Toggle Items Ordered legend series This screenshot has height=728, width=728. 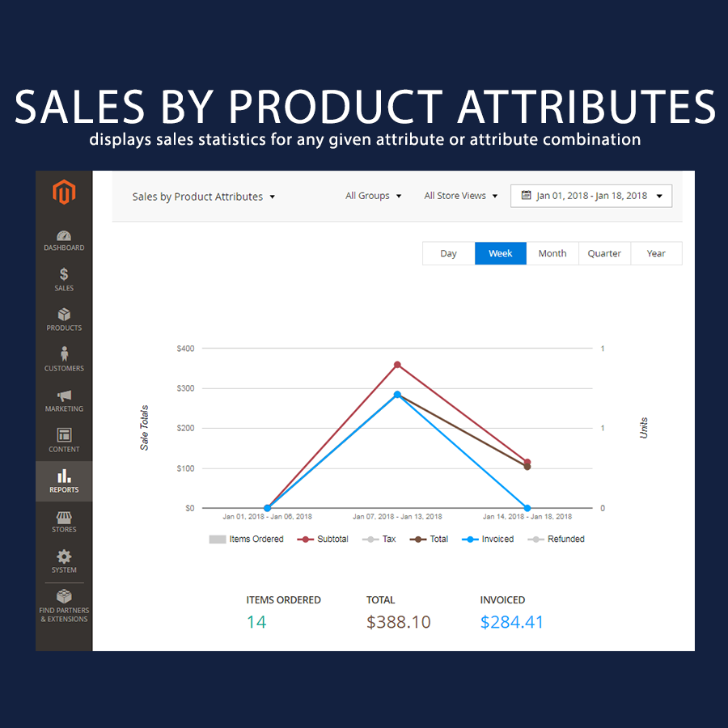(x=246, y=539)
